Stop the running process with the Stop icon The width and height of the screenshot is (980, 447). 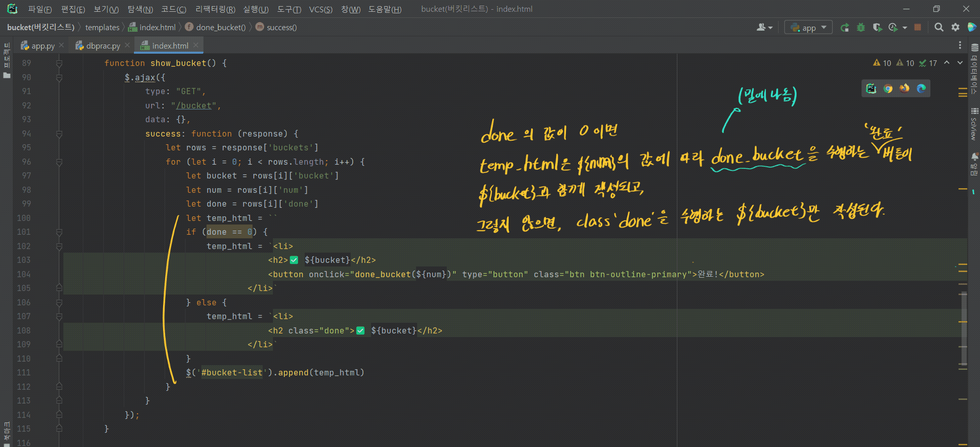(x=918, y=28)
